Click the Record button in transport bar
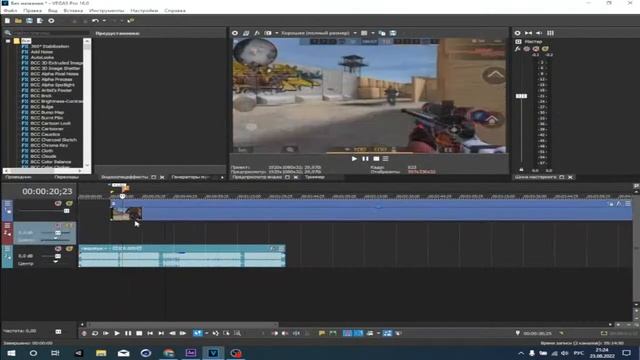Image resolution: width=640 pixels, height=360 pixels. (x=84, y=333)
